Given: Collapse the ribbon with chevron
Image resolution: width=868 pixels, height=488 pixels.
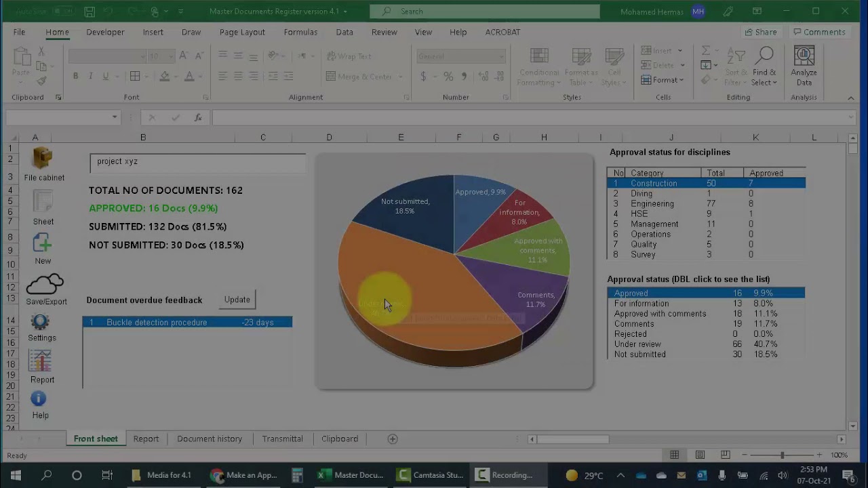Looking at the screenshot, I should 851,98.
